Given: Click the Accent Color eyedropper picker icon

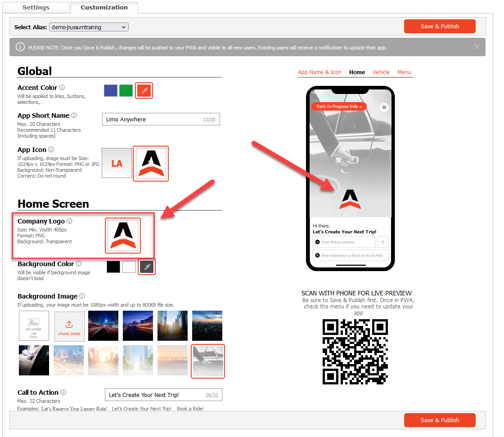Looking at the screenshot, I should 144,91.
